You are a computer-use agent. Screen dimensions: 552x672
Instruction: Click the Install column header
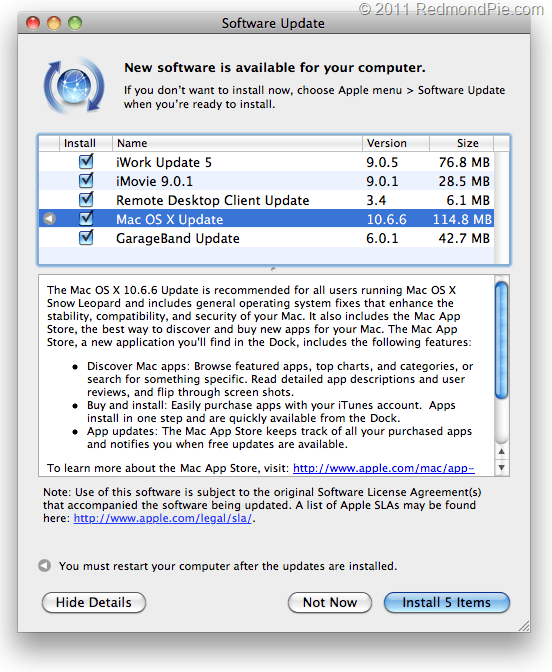tap(86, 143)
